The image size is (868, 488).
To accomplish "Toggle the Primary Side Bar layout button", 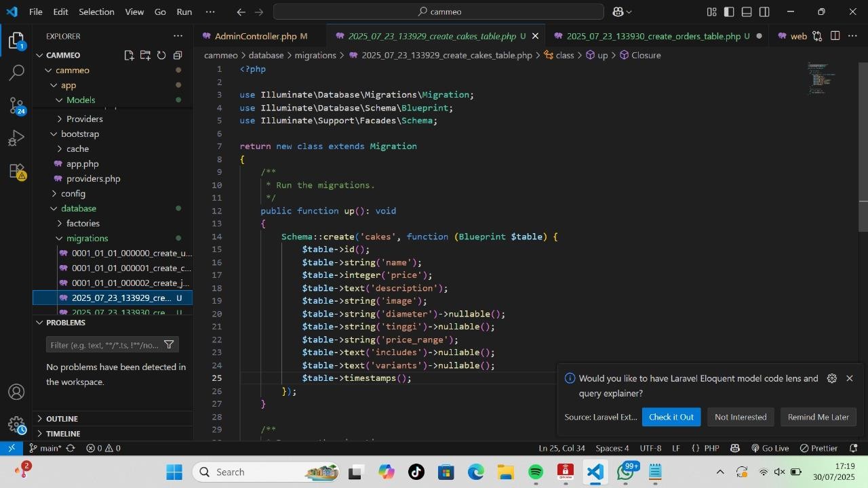I will click(729, 12).
